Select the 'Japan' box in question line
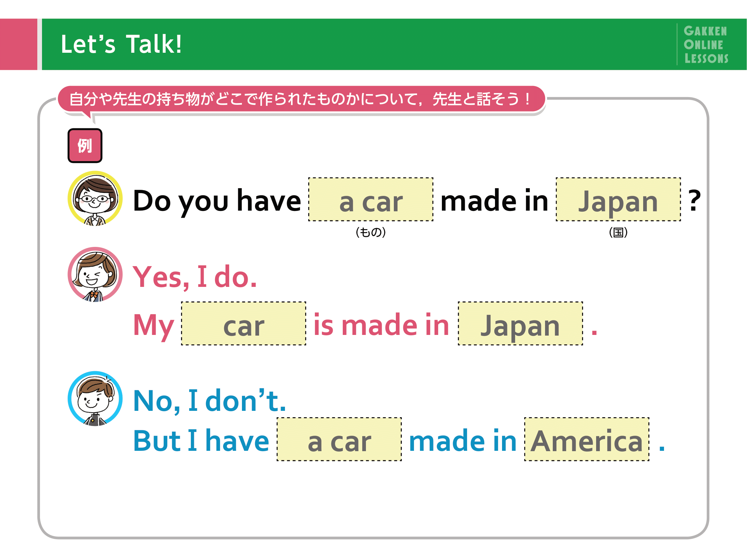This screenshot has width=747, height=560. click(x=618, y=200)
